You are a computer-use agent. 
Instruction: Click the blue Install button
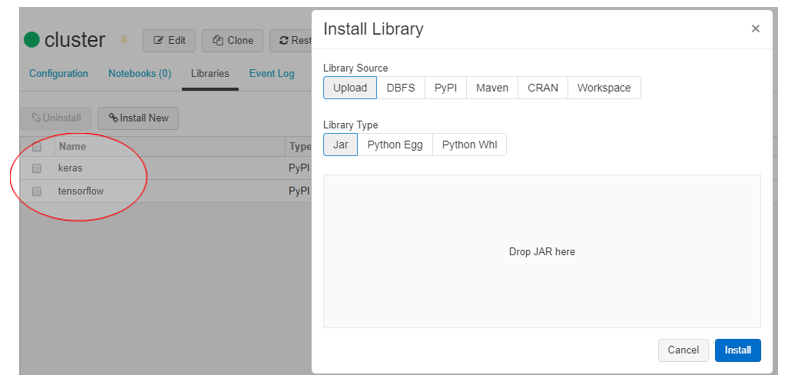click(x=738, y=350)
